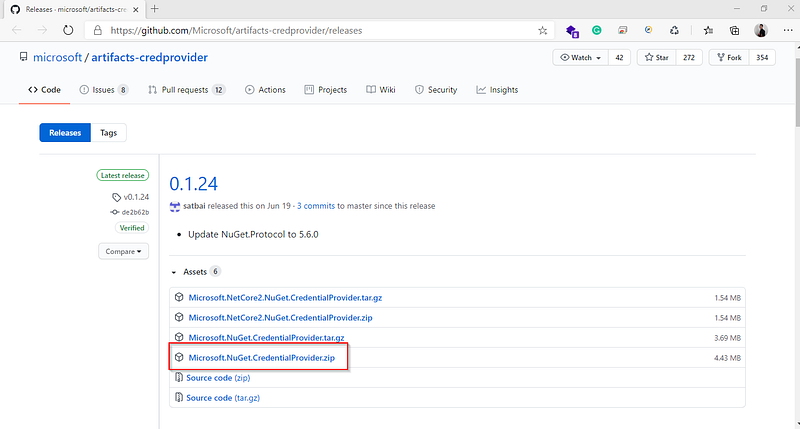Bookmark this page with star icon
Screen dimensions: 800x429
(x=542, y=30)
